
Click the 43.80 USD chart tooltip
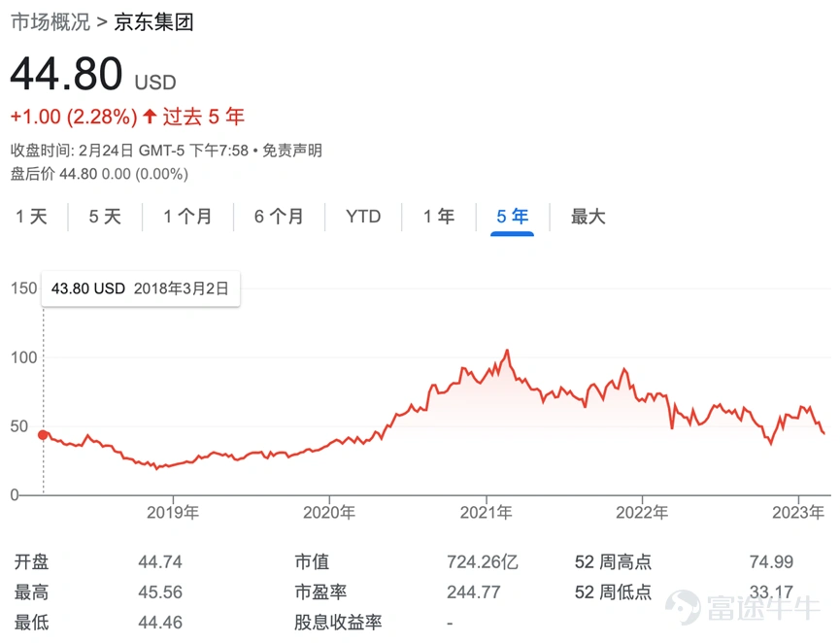[141, 288]
